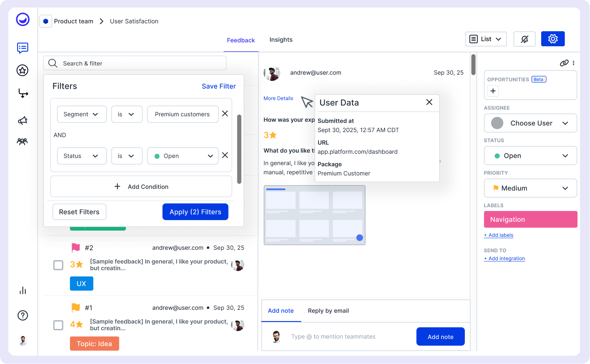Open board settings via blue gear icon
This screenshot has width=590, height=364.
[552, 39]
